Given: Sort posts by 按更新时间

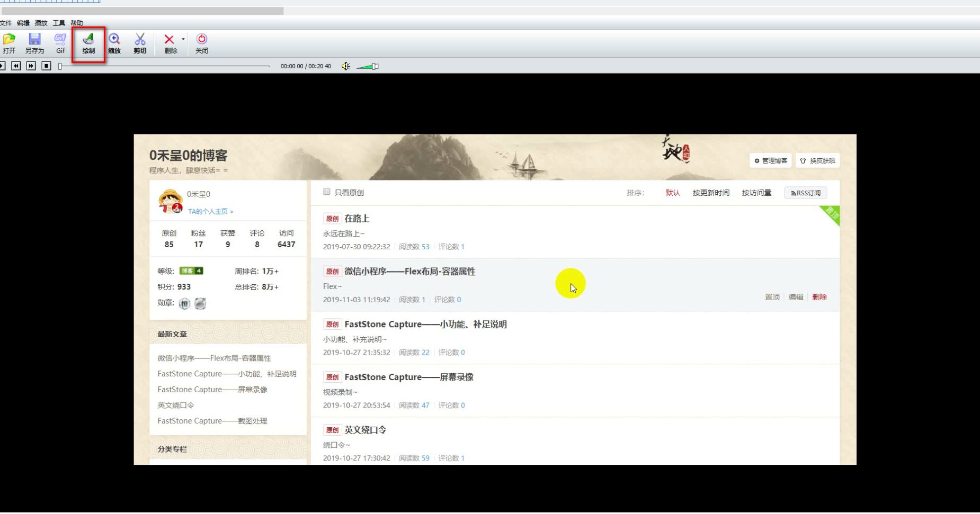Looking at the screenshot, I should 711,193.
